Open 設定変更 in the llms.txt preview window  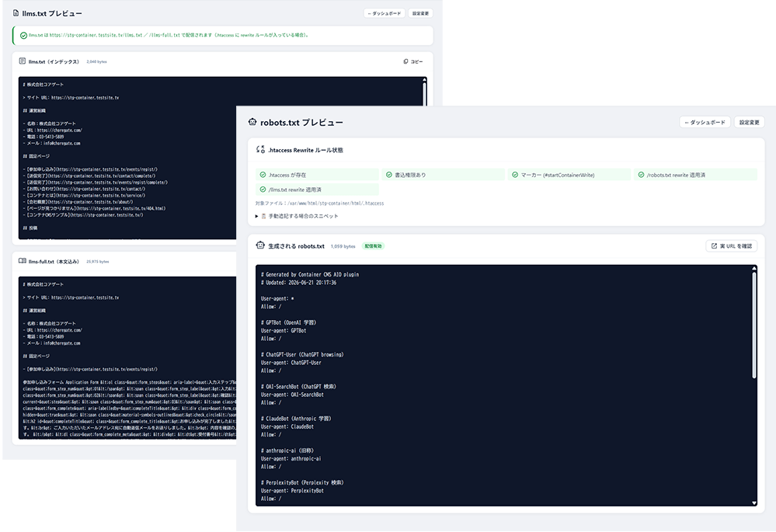421,13
